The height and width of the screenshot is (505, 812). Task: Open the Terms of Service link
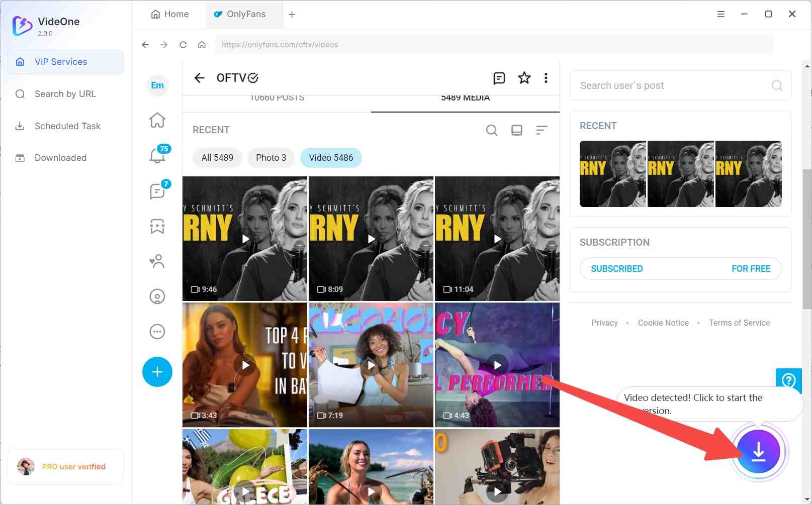[x=739, y=323]
